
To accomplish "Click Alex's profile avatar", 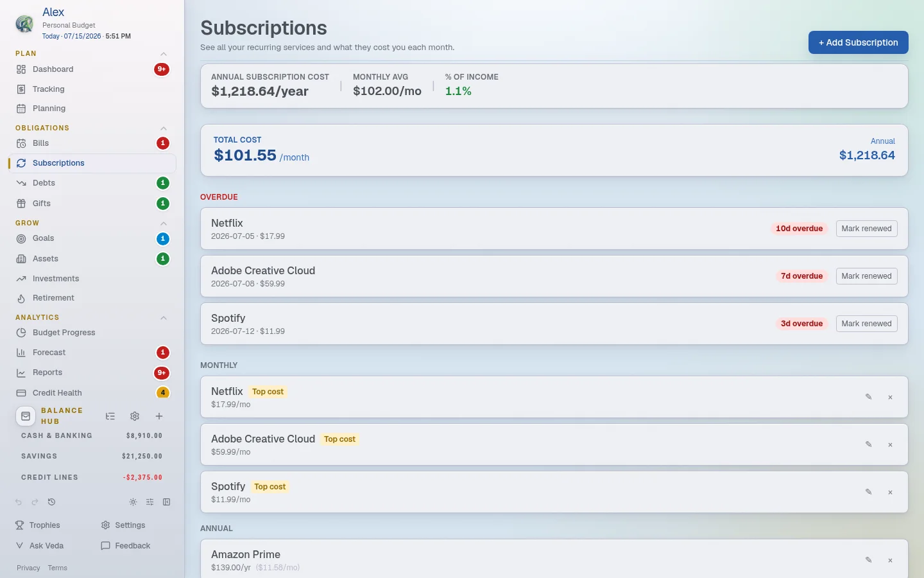I will point(24,24).
